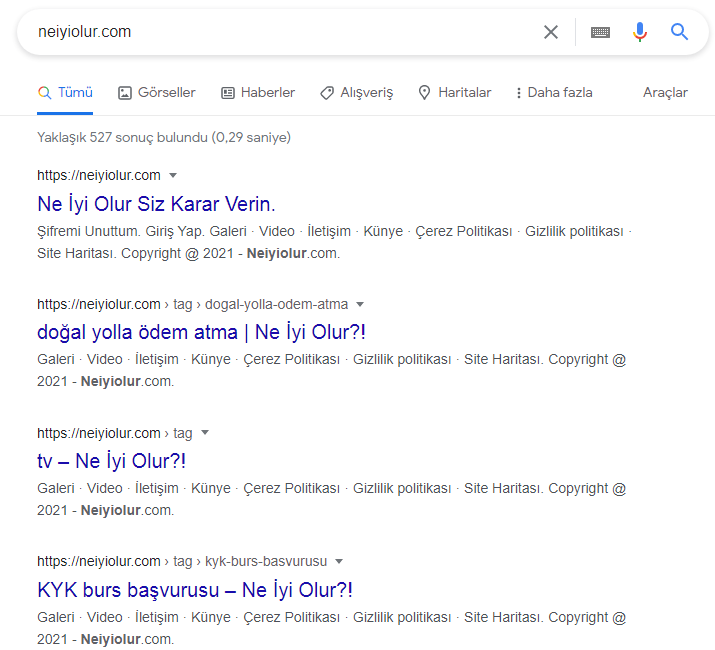Open the Daha fazla menu
Viewport: 715px width, 650px height.
[554, 93]
